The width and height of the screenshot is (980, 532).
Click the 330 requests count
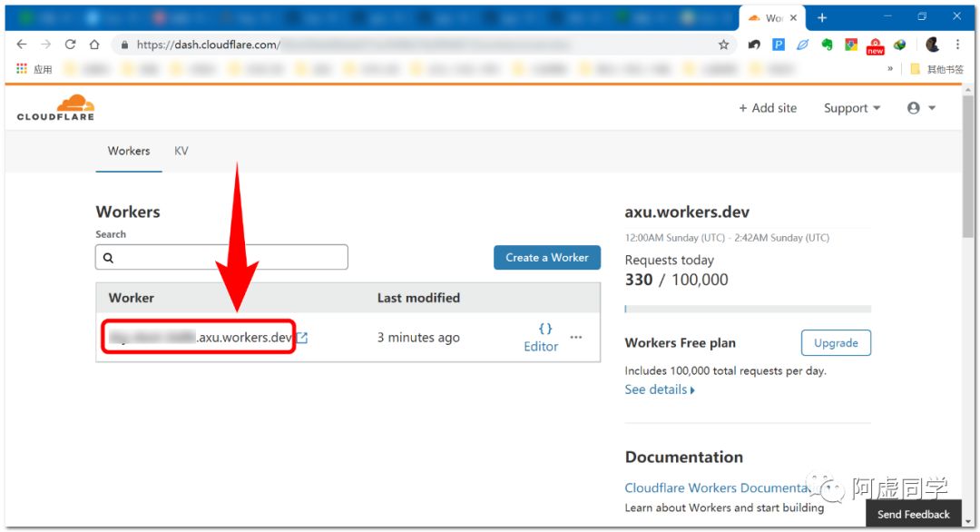click(x=639, y=280)
